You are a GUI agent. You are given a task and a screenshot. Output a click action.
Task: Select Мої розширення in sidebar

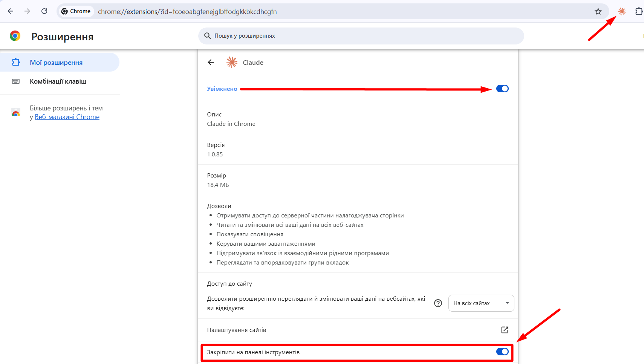point(60,63)
